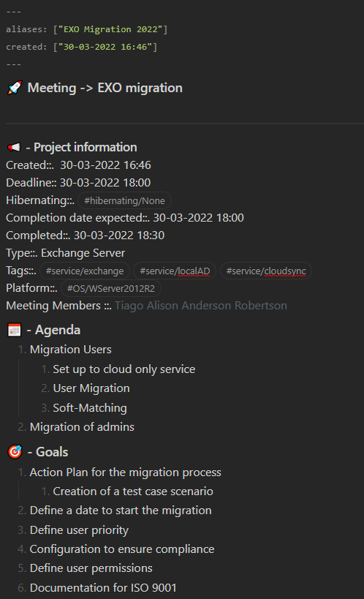Click the Deadline date 30-03-2022 18:00
The height and width of the screenshot is (599, 364).
tap(105, 183)
